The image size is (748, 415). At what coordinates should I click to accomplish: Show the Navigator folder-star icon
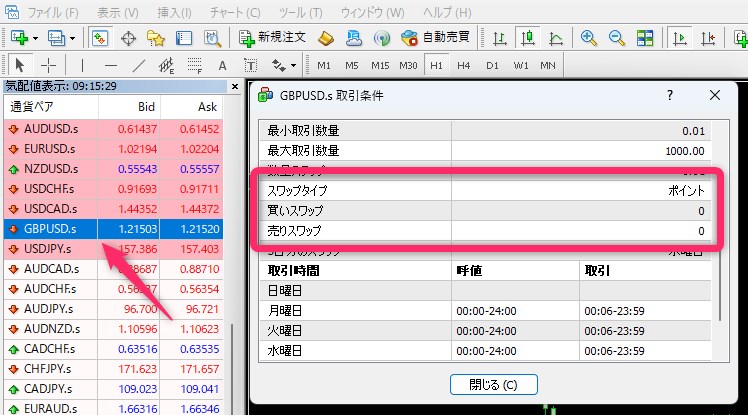[156, 38]
